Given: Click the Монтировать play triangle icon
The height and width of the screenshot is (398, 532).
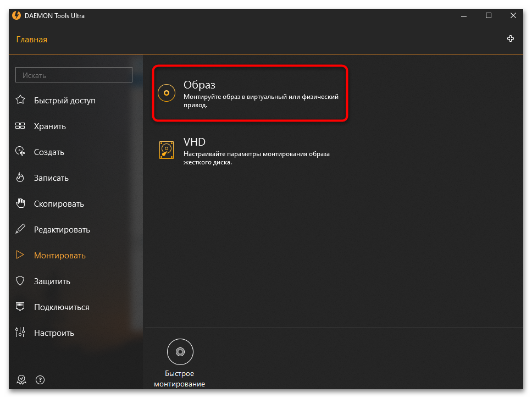Looking at the screenshot, I should point(20,255).
